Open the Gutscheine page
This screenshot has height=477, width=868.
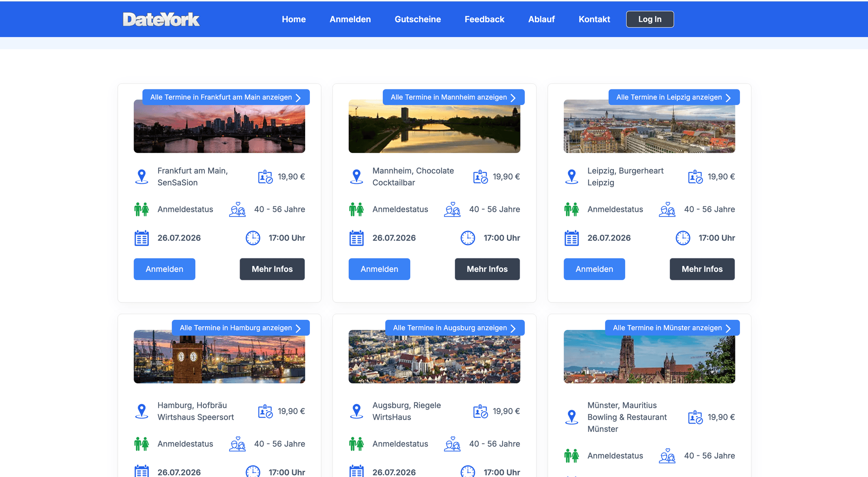[417, 19]
